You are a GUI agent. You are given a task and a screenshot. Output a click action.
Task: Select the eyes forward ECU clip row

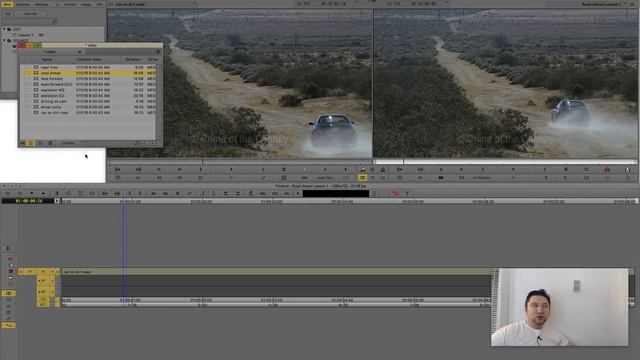88,84
